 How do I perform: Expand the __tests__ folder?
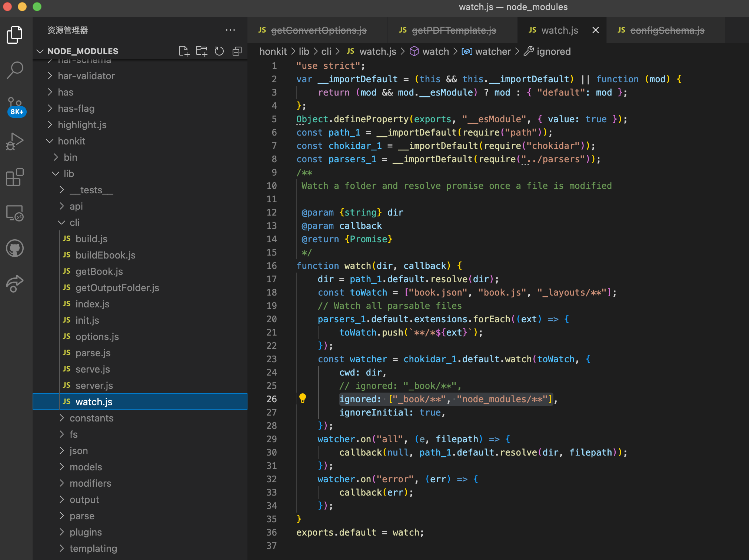(140, 190)
